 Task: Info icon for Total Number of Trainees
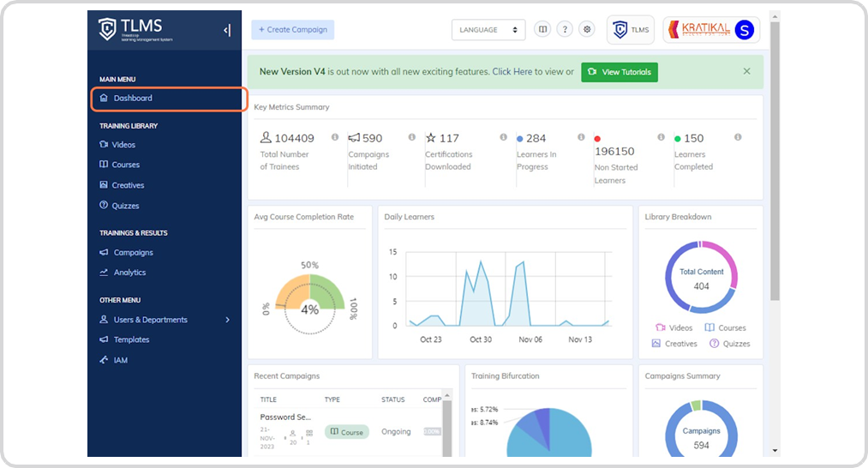(335, 137)
